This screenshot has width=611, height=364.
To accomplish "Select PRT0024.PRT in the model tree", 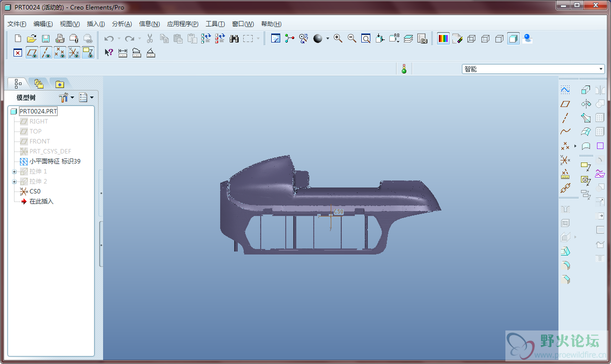I will (38, 111).
